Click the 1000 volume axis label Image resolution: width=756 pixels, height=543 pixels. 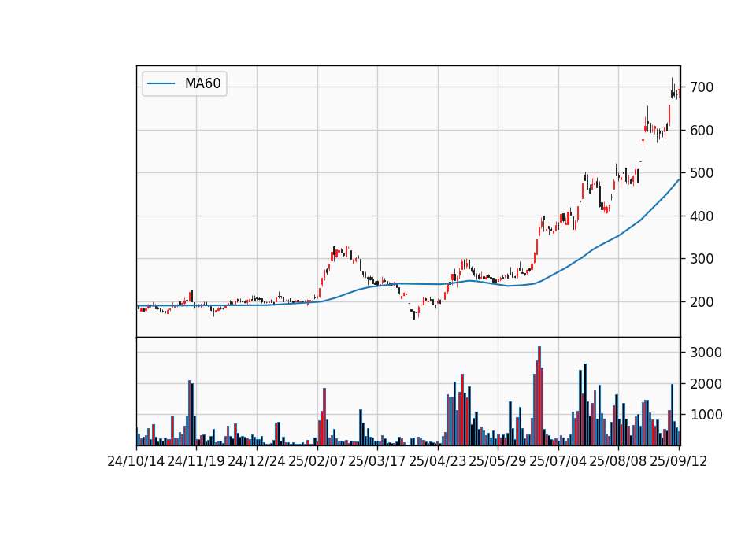pos(706,415)
